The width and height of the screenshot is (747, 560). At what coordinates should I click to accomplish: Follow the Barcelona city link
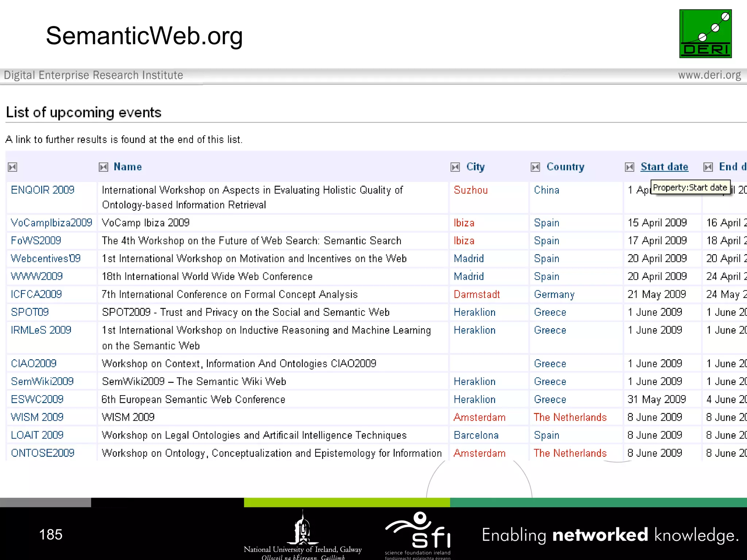(x=476, y=435)
